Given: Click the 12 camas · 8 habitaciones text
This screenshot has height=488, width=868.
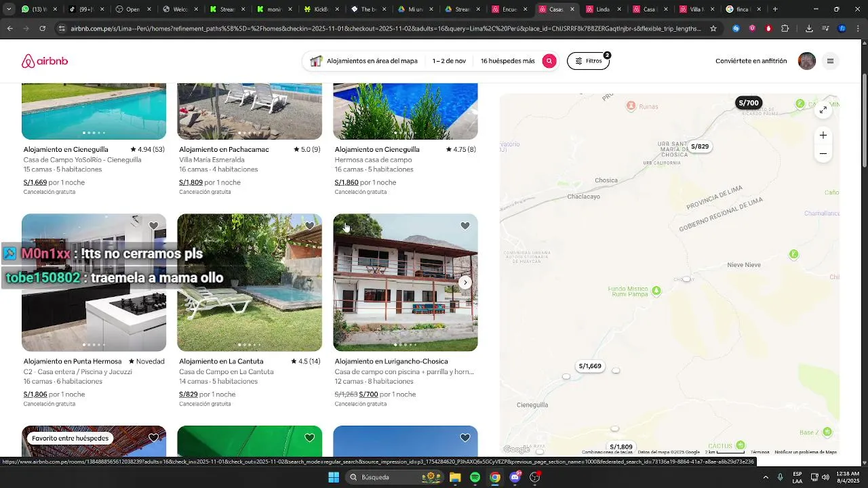Looking at the screenshot, I should point(374,382).
